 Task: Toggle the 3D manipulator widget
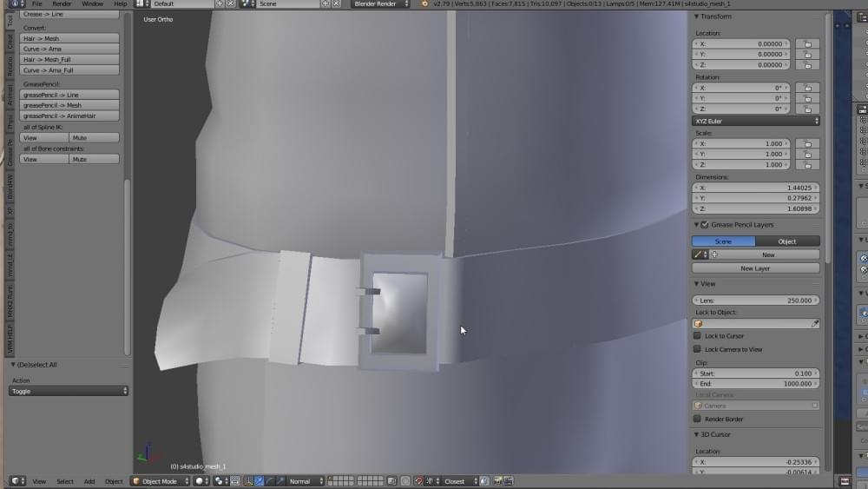point(247,481)
